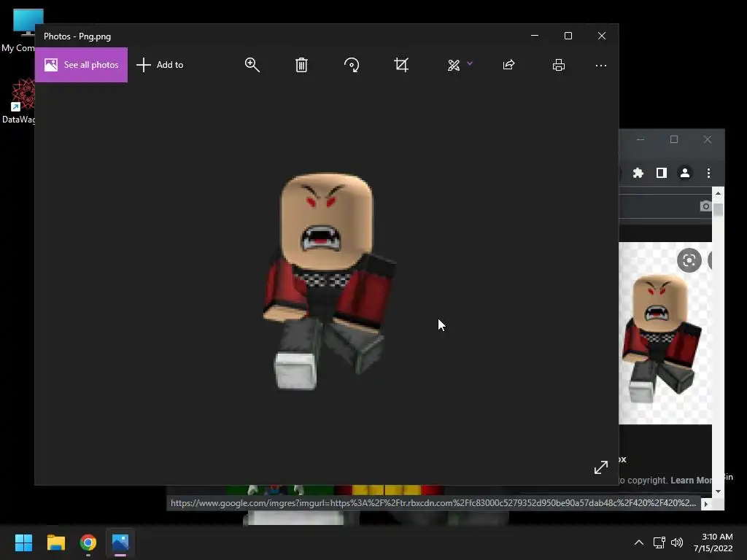This screenshot has width=747, height=560.
Task: Delete the photo with trash icon
Action: 301,65
